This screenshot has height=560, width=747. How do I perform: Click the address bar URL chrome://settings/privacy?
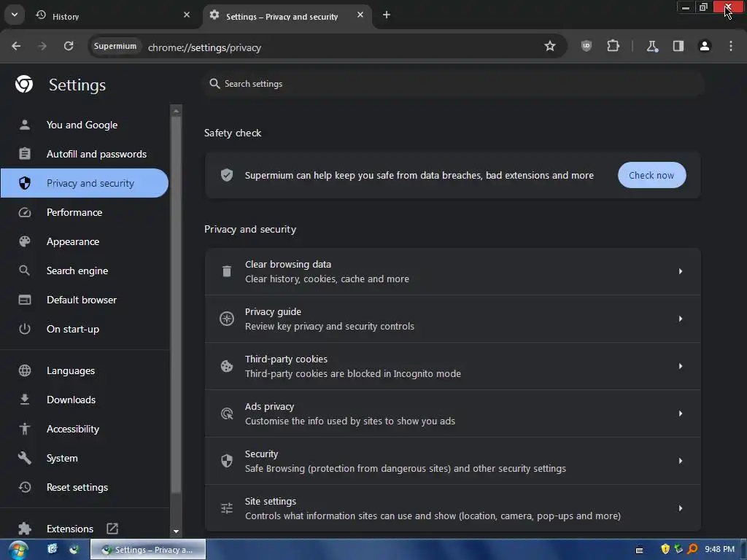tap(204, 47)
